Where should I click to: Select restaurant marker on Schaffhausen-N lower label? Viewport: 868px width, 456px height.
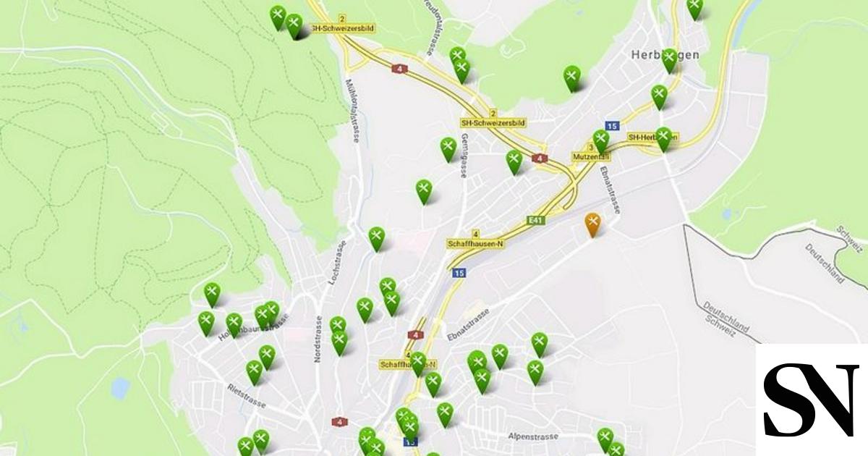[x=418, y=363]
